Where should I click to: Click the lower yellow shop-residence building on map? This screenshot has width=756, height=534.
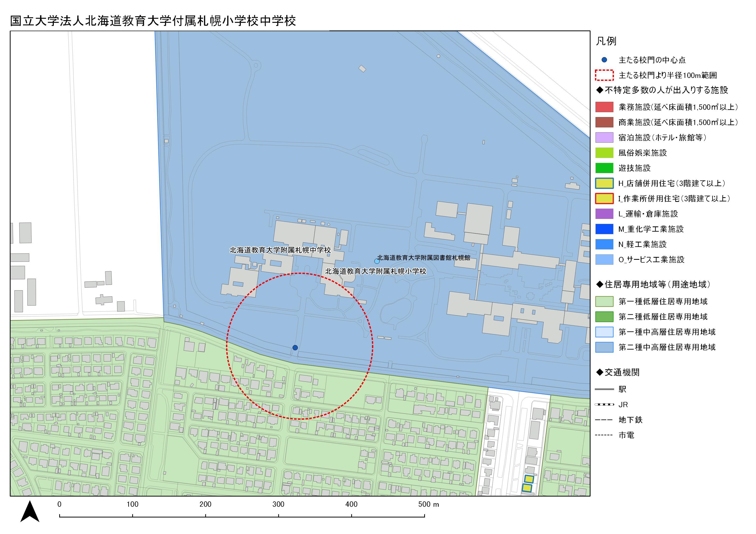527,488
